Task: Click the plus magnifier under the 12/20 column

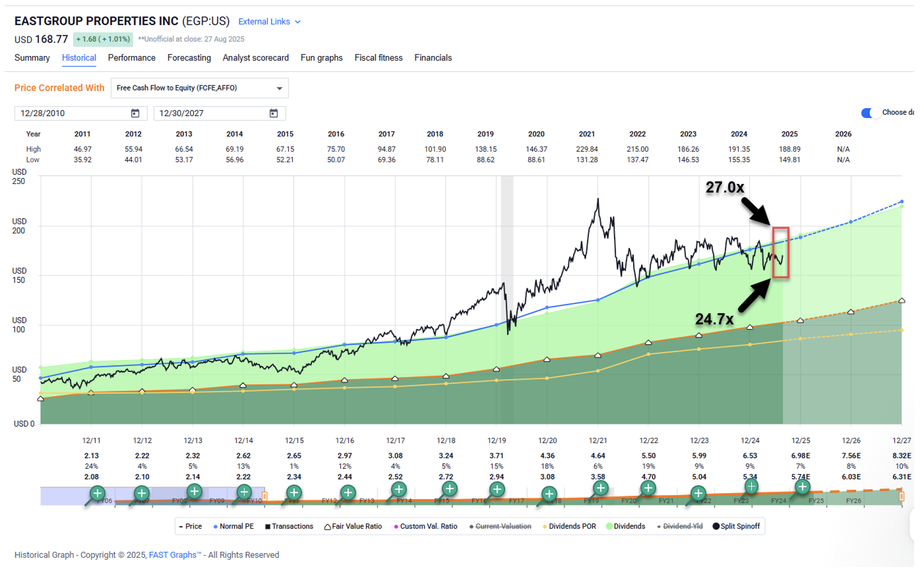Action: pos(549,494)
